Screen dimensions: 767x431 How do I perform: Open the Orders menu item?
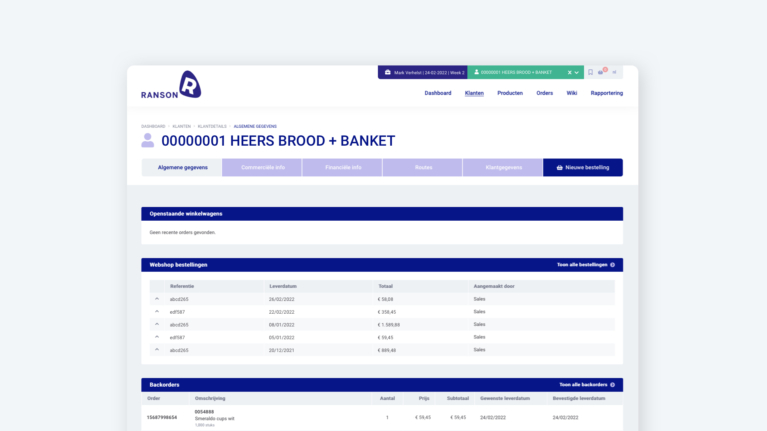pos(544,93)
